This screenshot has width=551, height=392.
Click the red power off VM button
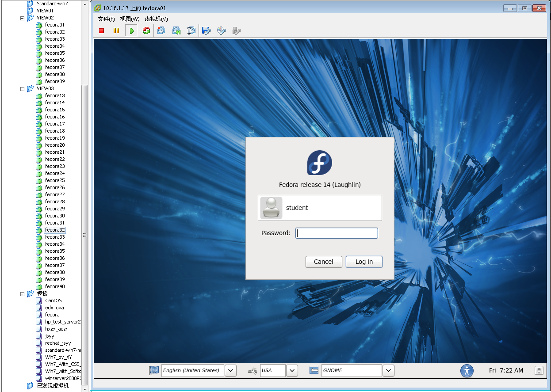pyautogui.click(x=101, y=30)
